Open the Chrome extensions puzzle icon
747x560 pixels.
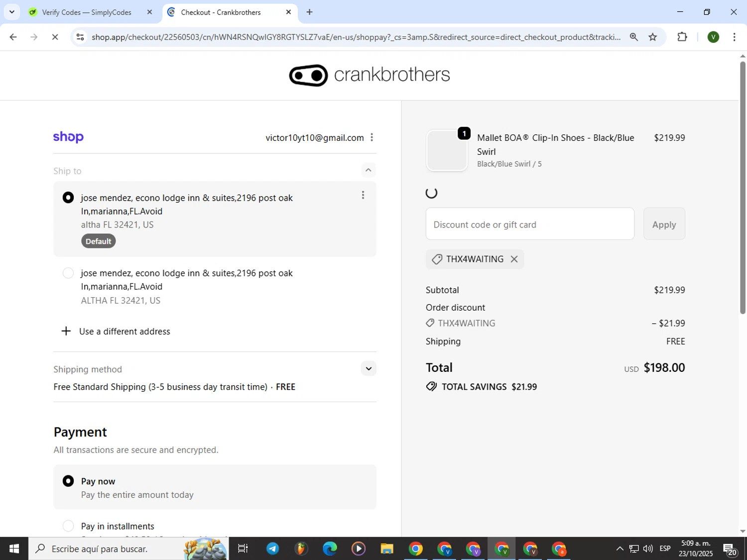(682, 37)
